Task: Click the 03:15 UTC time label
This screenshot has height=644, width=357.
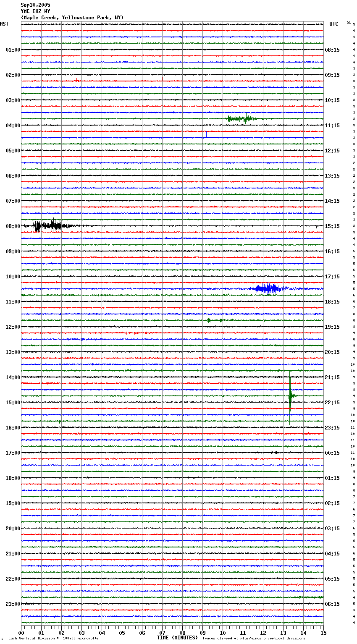Action: [332, 529]
